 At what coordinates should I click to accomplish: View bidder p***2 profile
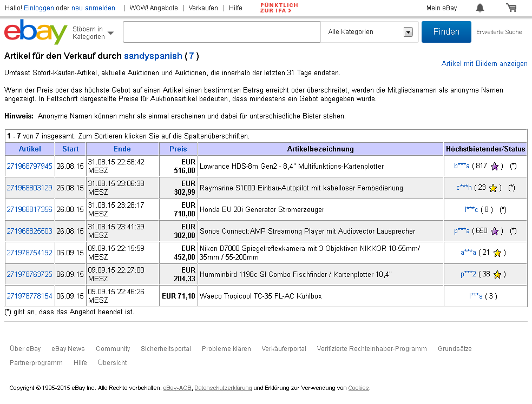(x=468, y=274)
